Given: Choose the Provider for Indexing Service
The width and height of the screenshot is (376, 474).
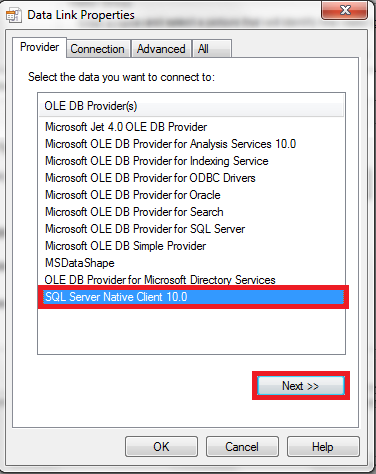Looking at the screenshot, I should point(157,161).
